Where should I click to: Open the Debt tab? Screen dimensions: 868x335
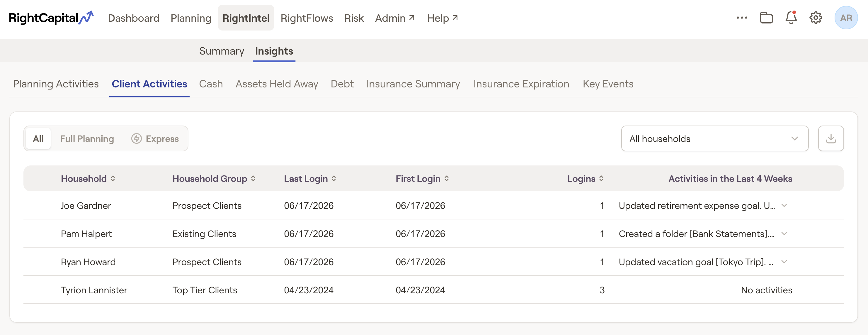click(x=342, y=84)
